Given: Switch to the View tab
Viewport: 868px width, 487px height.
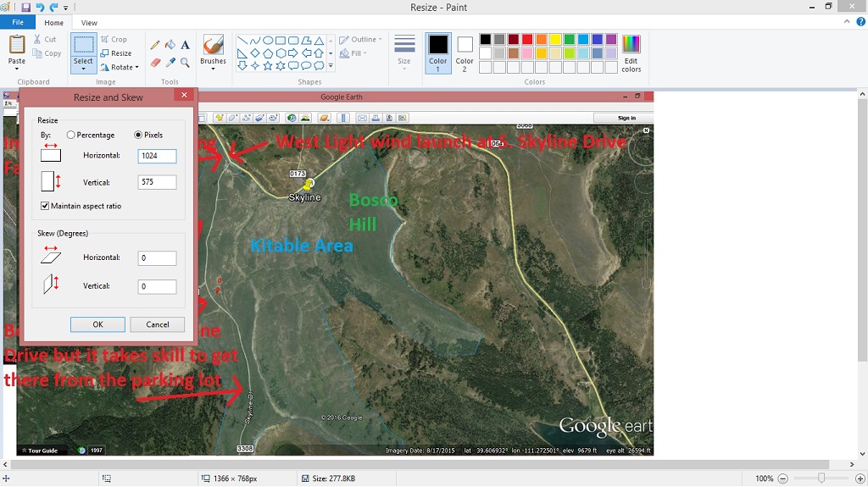Looking at the screenshot, I should click(x=89, y=23).
